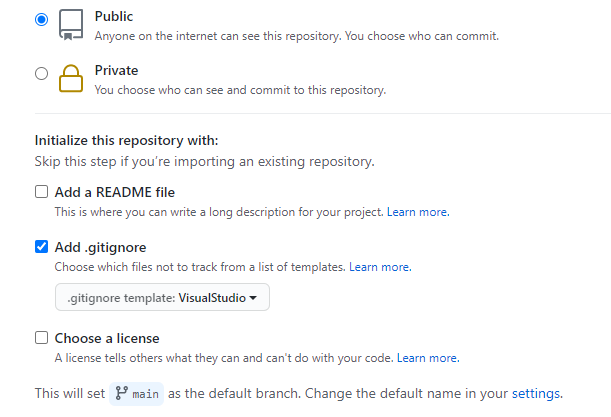Click the public repository book icon

[x=69, y=24]
